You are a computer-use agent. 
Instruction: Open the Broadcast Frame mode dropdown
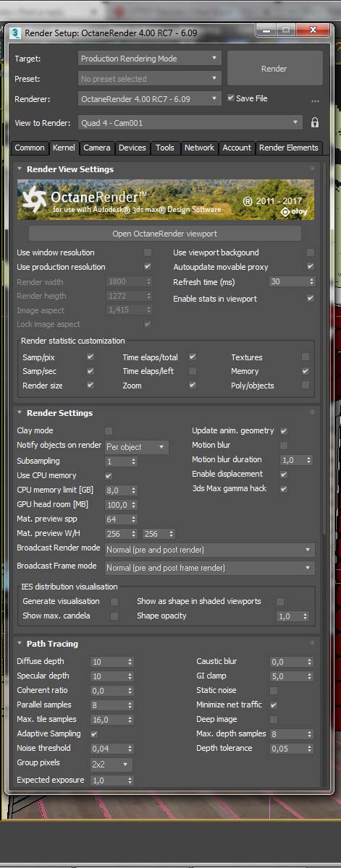pos(209,568)
